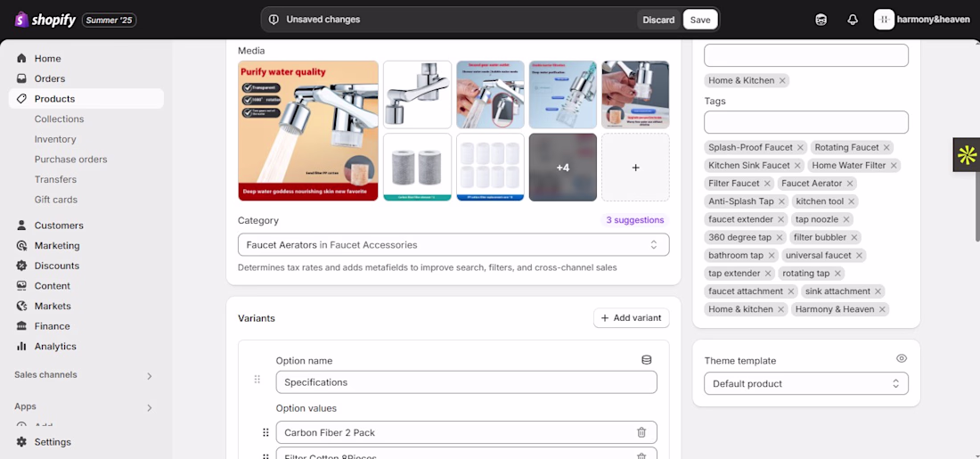The width and height of the screenshot is (980, 459).
Task: Remove the Kitchen Sink Faucet tag
Action: pos(797,166)
